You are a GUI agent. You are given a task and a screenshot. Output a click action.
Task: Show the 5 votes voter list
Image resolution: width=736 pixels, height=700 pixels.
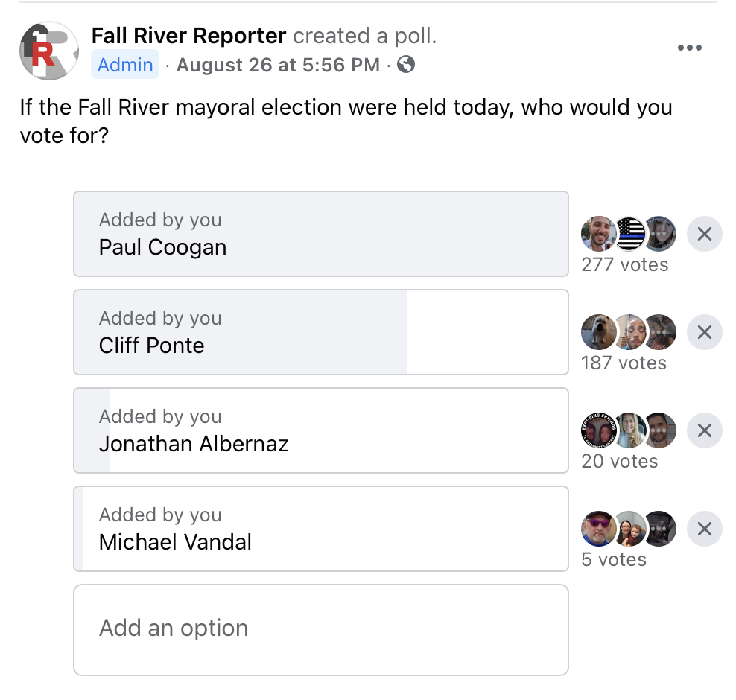614,560
